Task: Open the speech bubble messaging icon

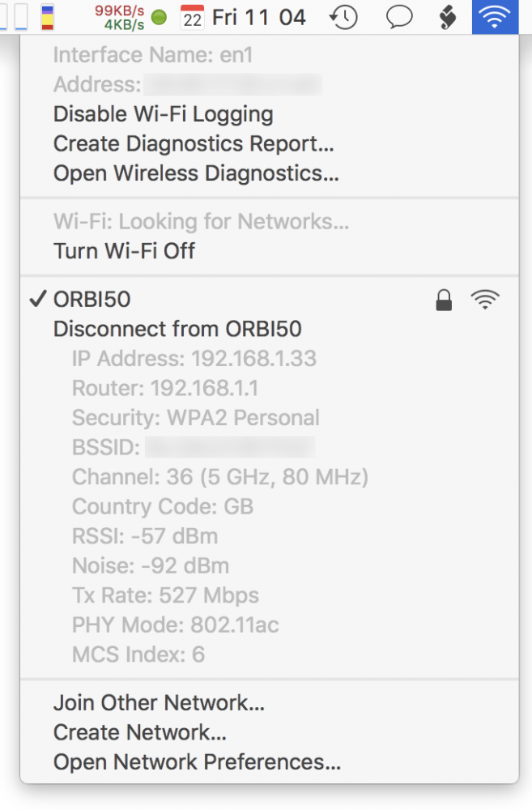Action: [398, 16]
